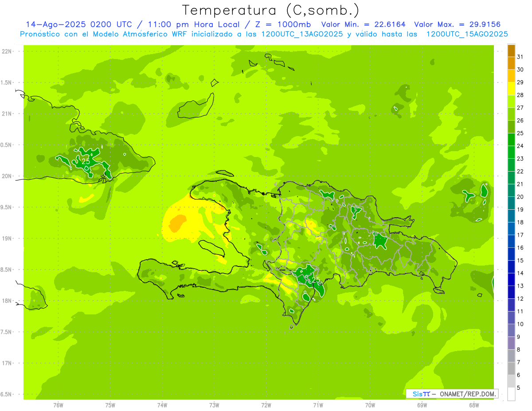
Task: Click the color bar value '15'
Action: (520, 260)
